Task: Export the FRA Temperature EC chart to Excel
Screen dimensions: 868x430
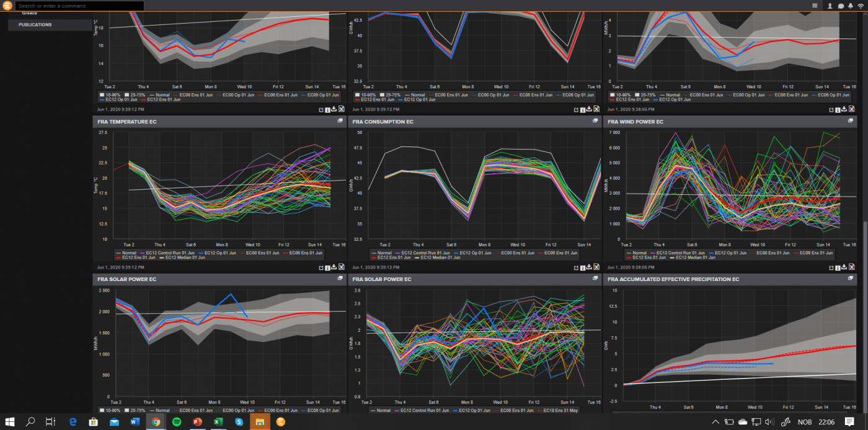Action: pyautogui.click(x=341, y=267)
